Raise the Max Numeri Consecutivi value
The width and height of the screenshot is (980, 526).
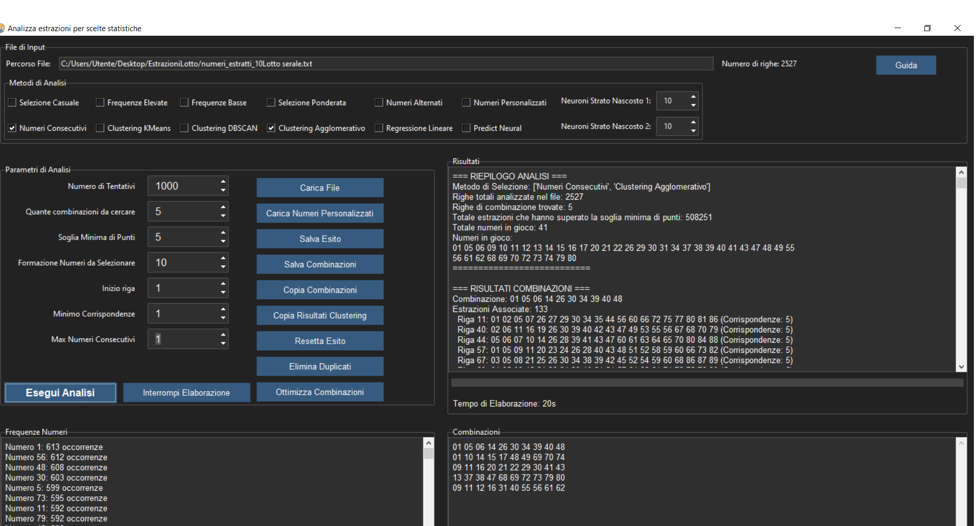[223, 335]
